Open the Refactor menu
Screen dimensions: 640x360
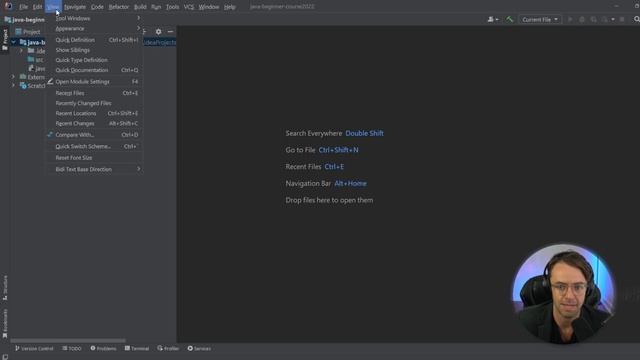119,7
